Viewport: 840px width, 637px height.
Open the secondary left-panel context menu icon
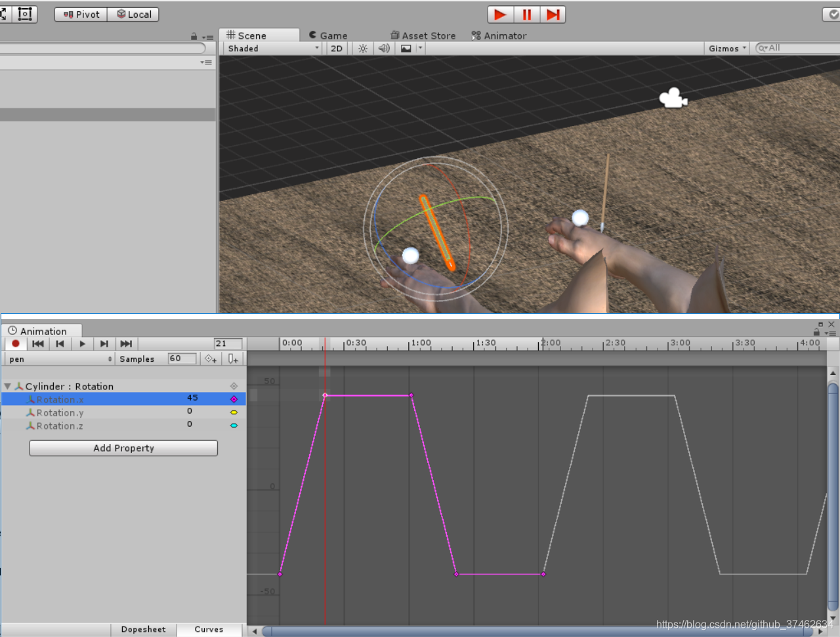tap(207, 62)
